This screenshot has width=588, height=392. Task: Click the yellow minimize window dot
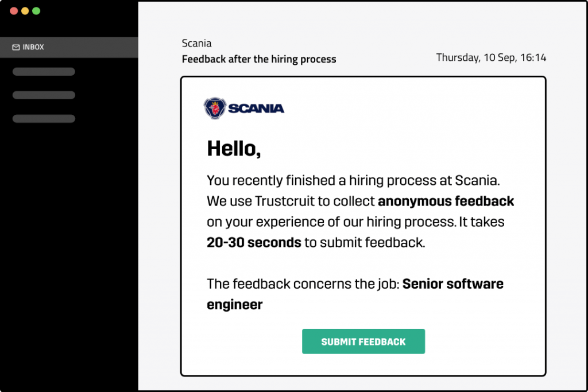point(25,11)
